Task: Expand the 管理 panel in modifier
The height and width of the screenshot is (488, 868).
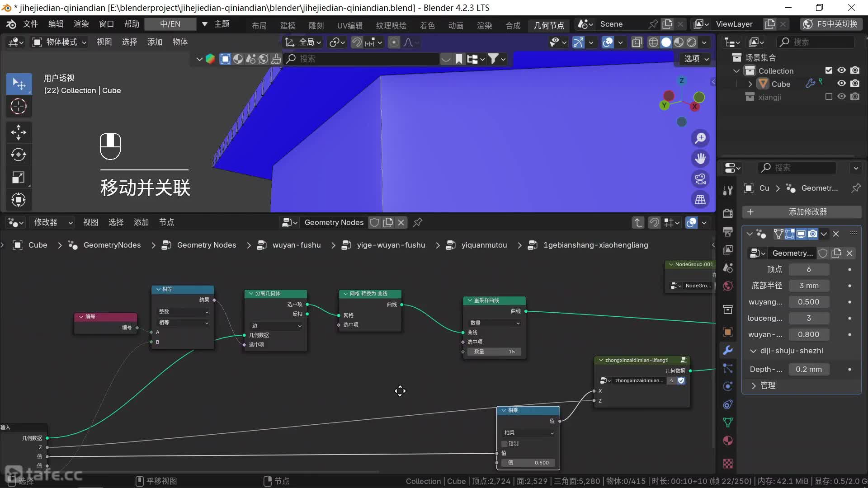Action: (x=754, y=385)
